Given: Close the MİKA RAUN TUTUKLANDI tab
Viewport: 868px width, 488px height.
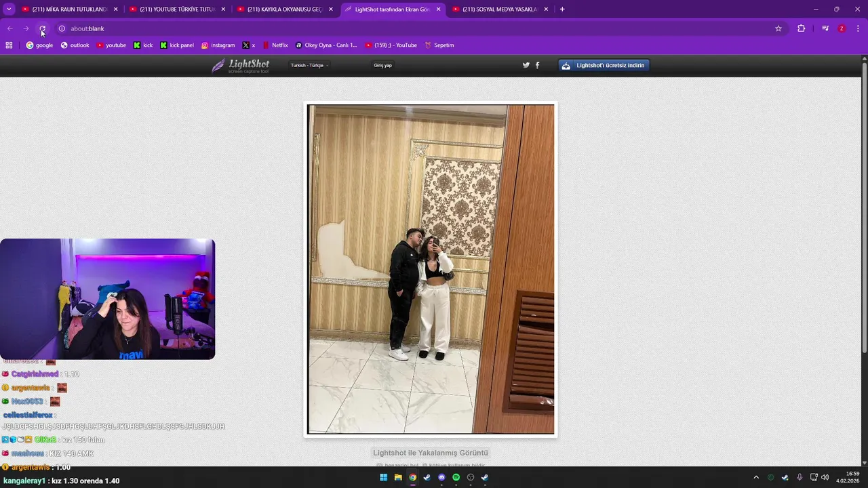Looking at the screenshot, I should 115,9.
